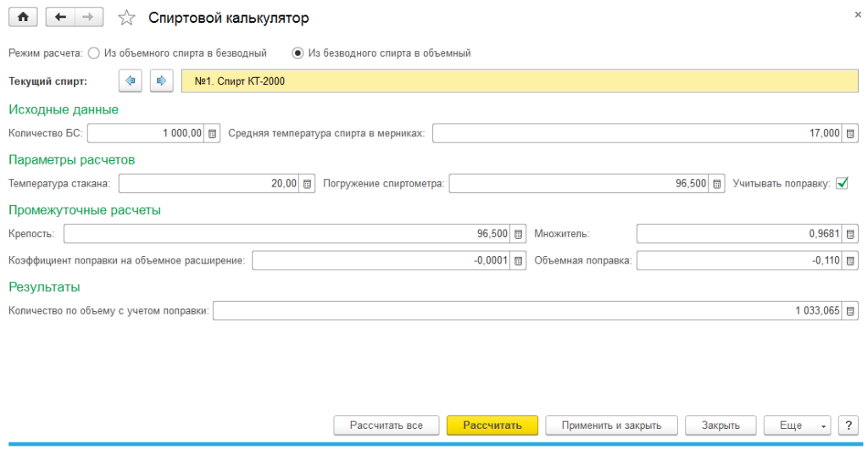This screenshot has width=868, height=450.
Task: Switch to next spirit with right arrow
Action: coord(161,81)
